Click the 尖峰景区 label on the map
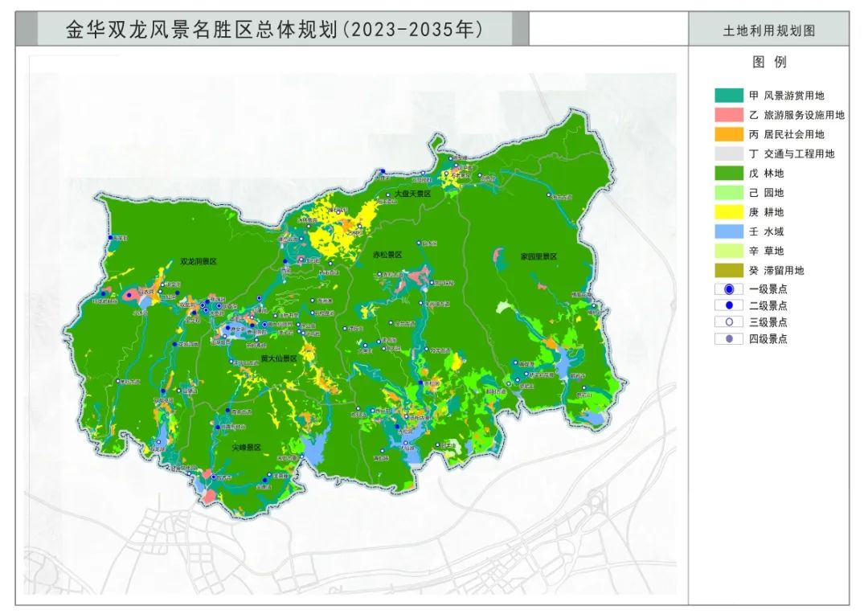Viewport: 868px width, 614px height. [247, 448]
